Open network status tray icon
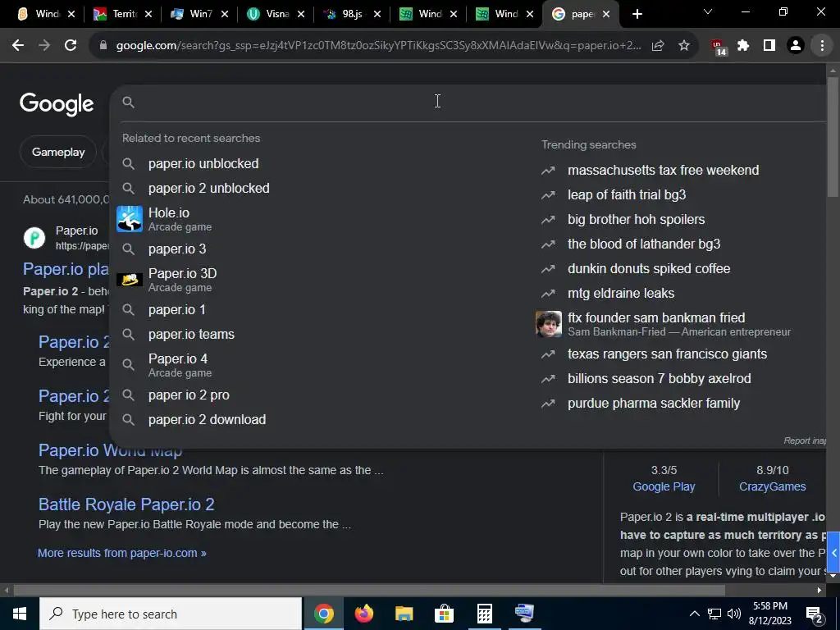This screenshot has width=840, height=630. click(x=714, y=614)
